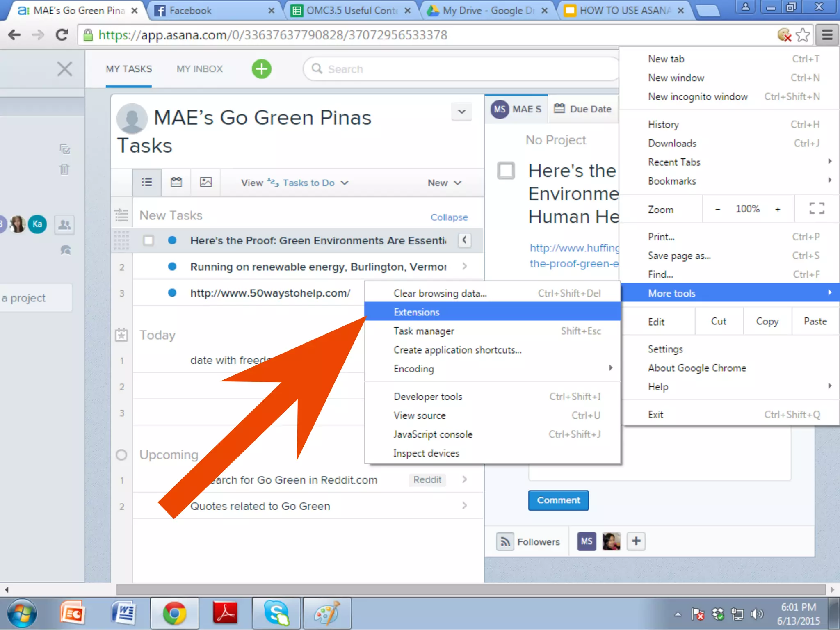Collapse the New Tasks section
The width and height of the screenshot is (840, 630).
(449, 217)
